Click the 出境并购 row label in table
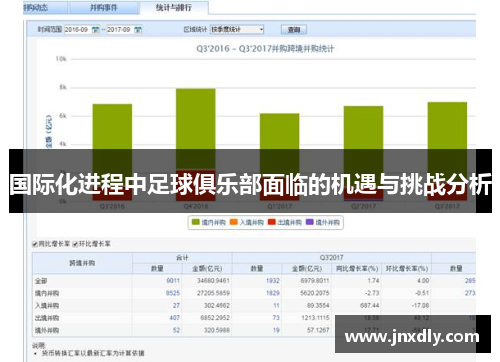Viewport: 500px width, 362px height. point(47,318)
